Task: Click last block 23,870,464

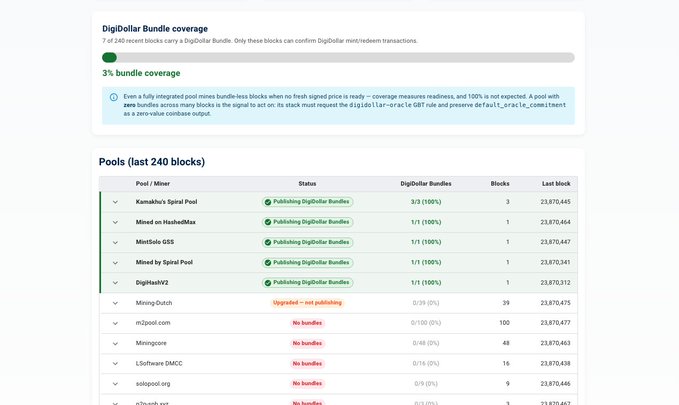Action: click(x=556, y=222)
